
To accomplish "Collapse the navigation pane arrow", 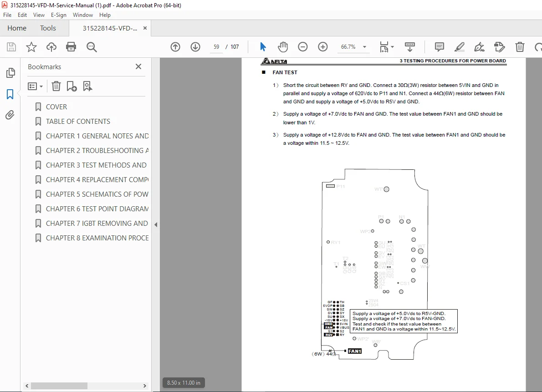I will click(x=156, y=225).
